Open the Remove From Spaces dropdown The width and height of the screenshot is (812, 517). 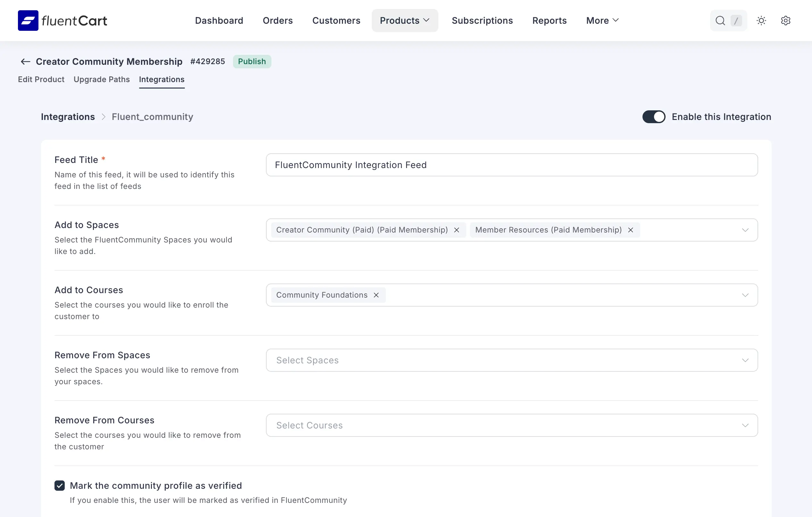[512, 360]
